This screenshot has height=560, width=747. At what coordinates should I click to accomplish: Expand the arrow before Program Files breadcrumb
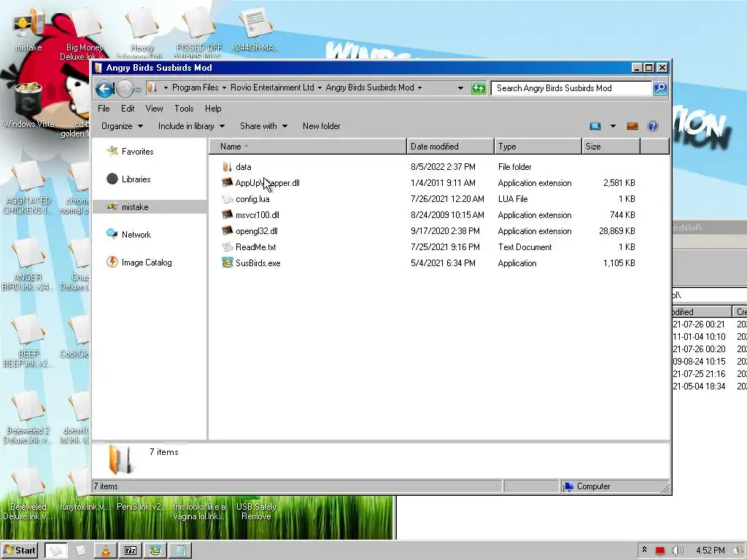166,88
